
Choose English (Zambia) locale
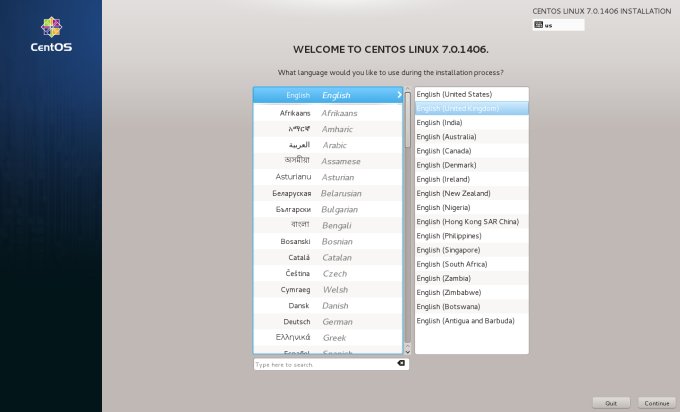pyautogui.click(x=472, y=278)
